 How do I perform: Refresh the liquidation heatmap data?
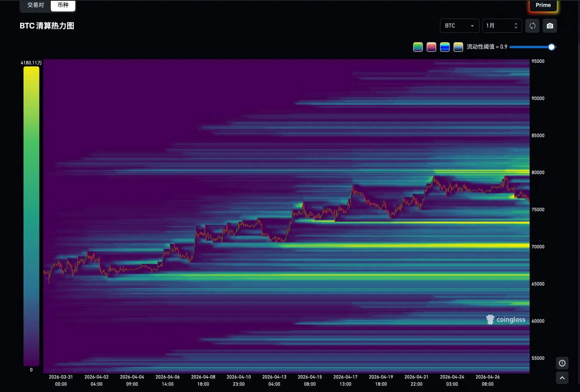[532, 26]
